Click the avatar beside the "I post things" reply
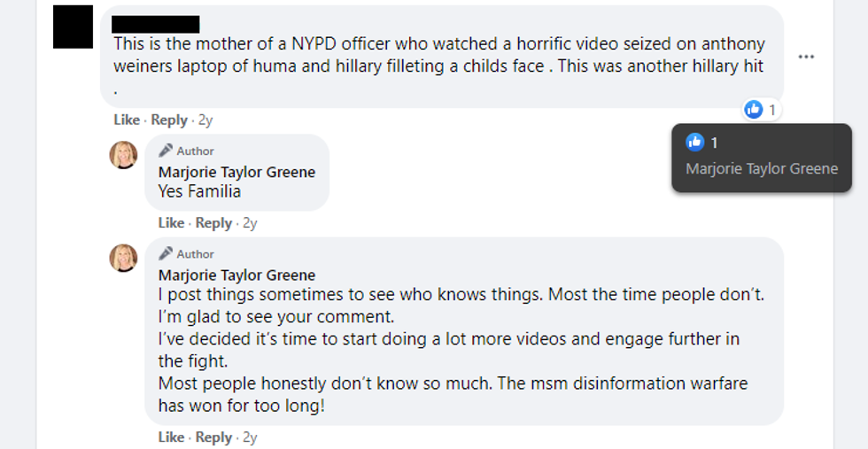Image resolution: width=868 pixels, height=449 pixels. tap(123, 258)
